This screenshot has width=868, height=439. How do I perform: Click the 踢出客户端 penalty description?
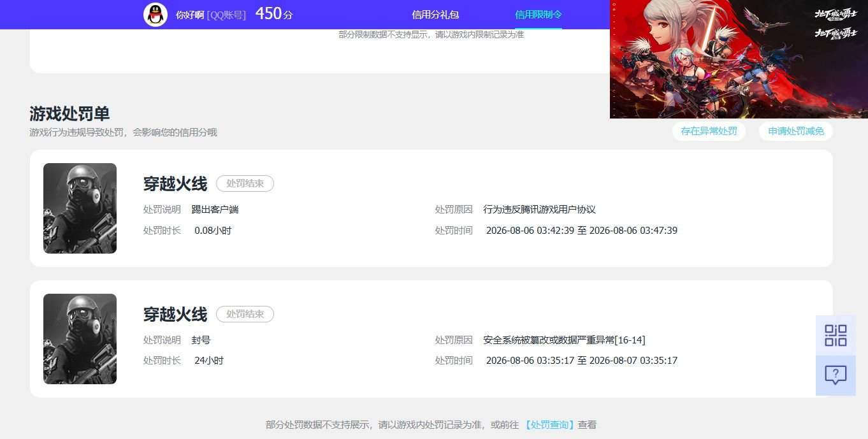click(x=215, y=210)
